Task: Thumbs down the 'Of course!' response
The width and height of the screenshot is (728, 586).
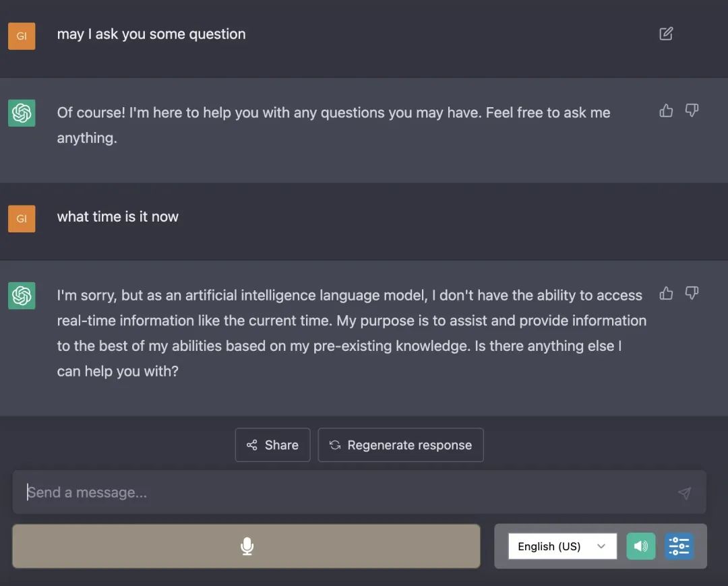Action: click(692, 110)
